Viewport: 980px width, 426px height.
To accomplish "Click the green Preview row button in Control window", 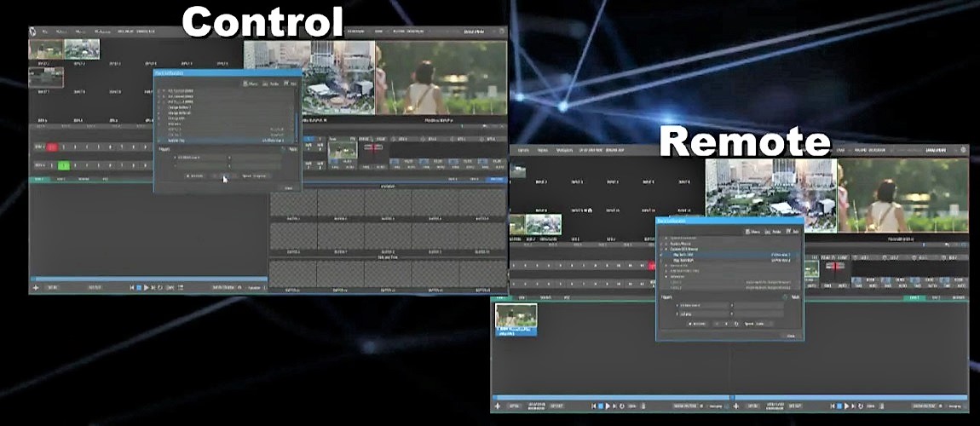I will (x=63, y=165).
